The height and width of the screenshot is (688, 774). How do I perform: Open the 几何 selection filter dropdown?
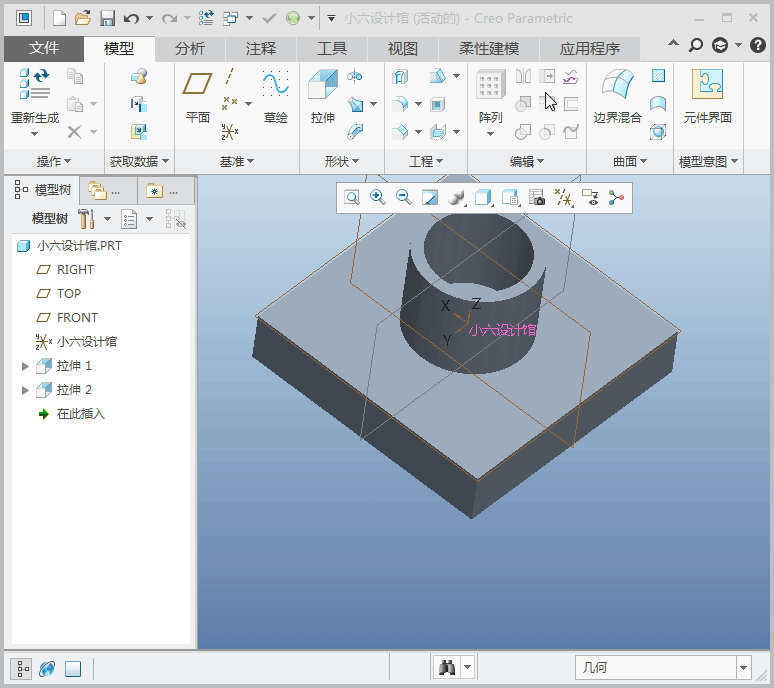(x=742, y=668)
